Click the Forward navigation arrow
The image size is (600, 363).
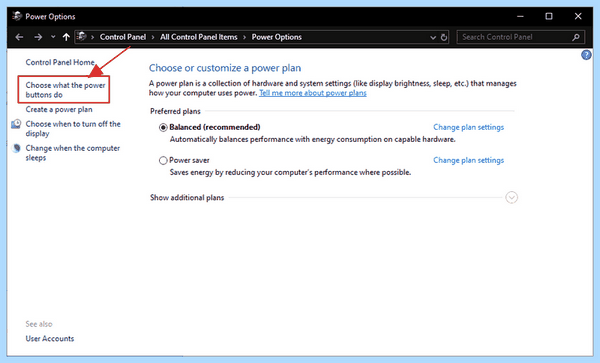(x=38, y=37)
